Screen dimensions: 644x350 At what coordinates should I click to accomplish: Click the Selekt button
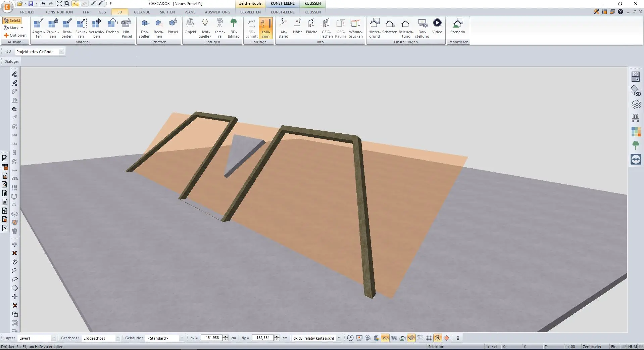[x=12, y=20]
